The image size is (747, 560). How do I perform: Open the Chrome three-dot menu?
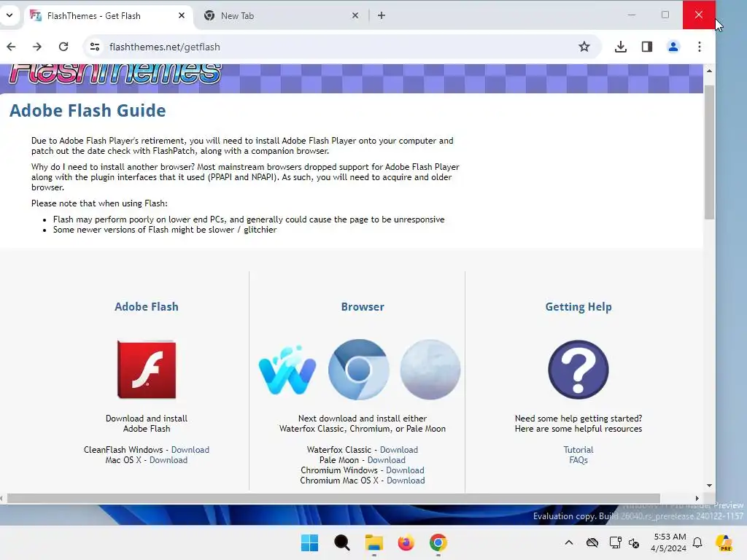(x=700, y=47)
